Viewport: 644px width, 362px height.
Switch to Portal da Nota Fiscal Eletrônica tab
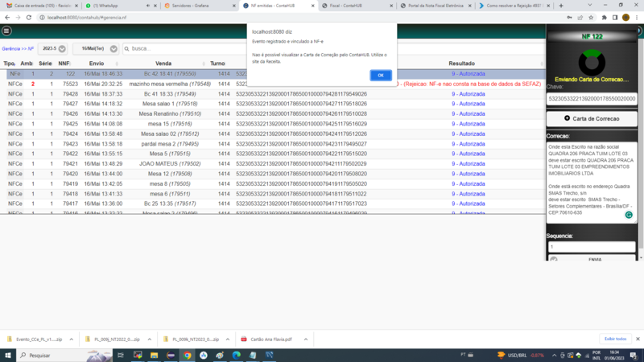click(436, 6)
